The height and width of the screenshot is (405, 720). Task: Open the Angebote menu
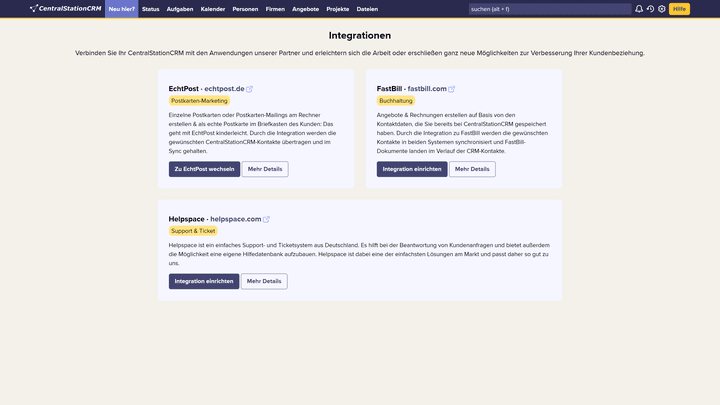[305, 9]
